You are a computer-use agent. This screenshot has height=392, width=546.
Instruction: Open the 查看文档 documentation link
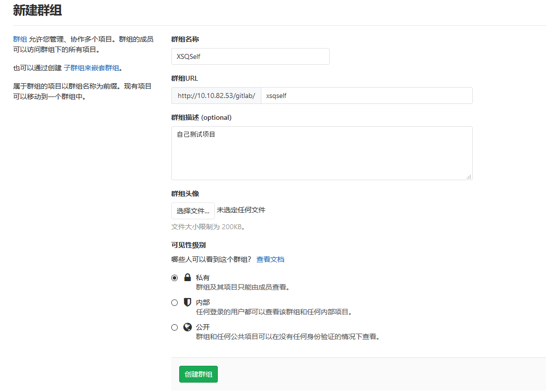[x=270, y=259]
